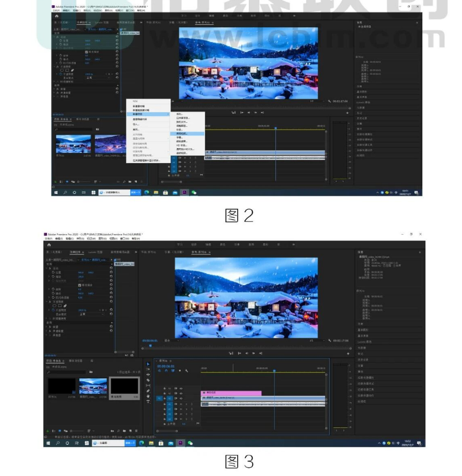The width and height of the screenshot is (462, 476).
Task: Click Step Forward in Figure 3 Program Monitor
Action: (x=254, y=353)
